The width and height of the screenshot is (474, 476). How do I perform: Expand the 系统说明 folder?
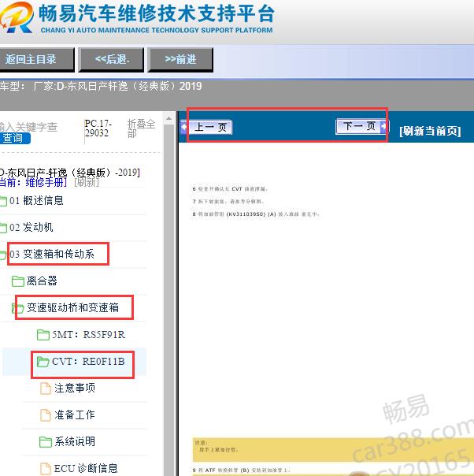pos(75,441)
